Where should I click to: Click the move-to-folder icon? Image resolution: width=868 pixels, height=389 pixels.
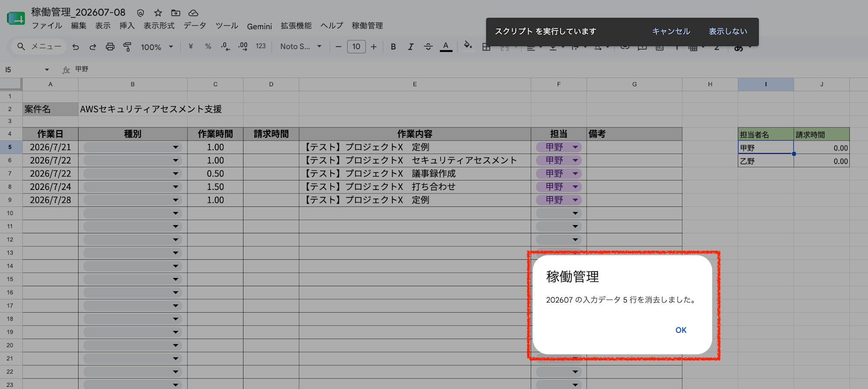click(175, 13)
